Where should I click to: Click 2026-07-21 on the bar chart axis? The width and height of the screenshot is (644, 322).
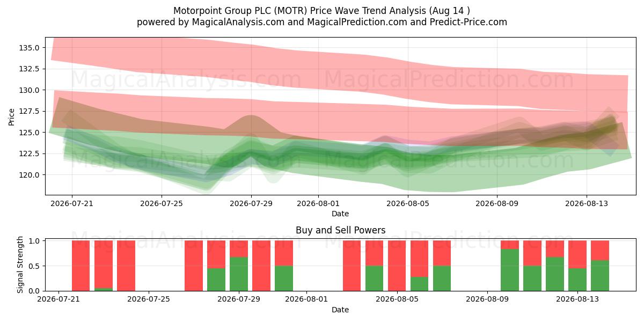(x=58, y=299)
